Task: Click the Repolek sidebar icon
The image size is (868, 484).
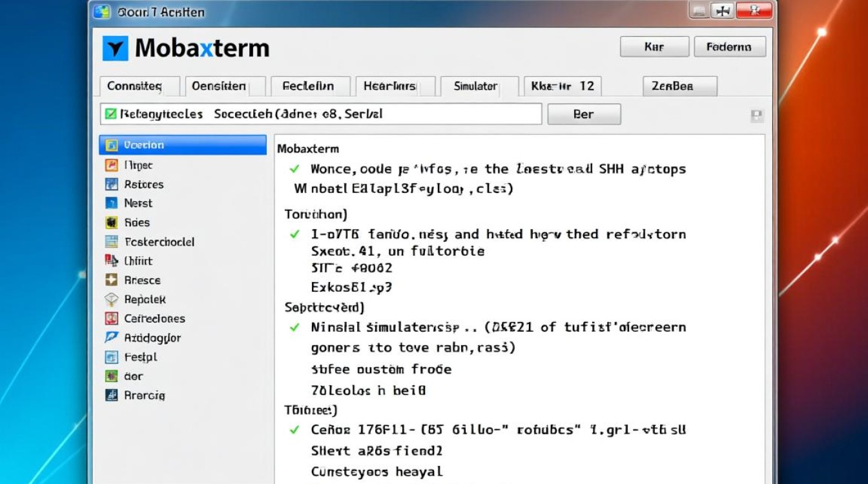Action: 111,299
